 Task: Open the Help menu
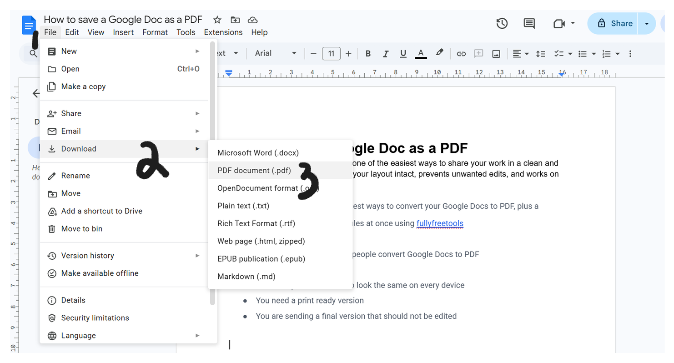click(259, 32)
